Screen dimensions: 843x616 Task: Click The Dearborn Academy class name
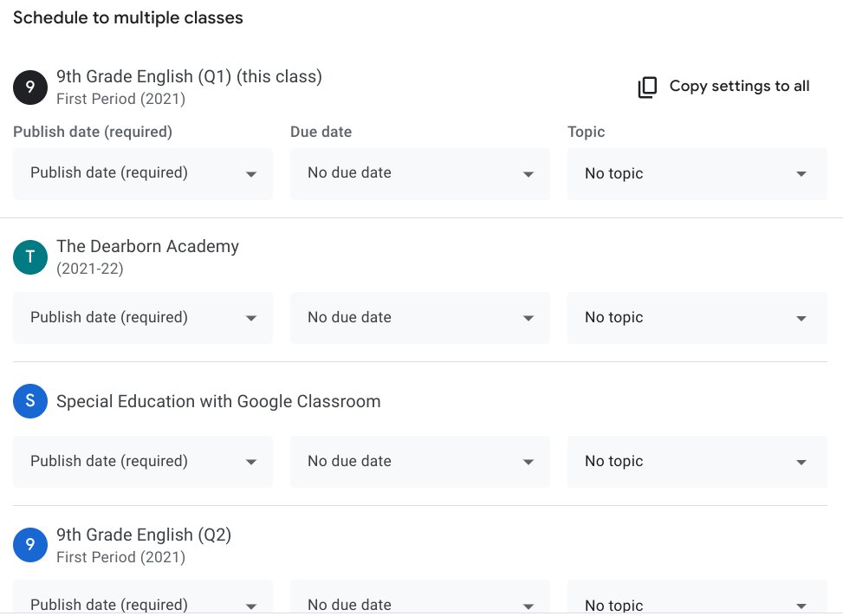pyautogui.click(x=147, y=246)
